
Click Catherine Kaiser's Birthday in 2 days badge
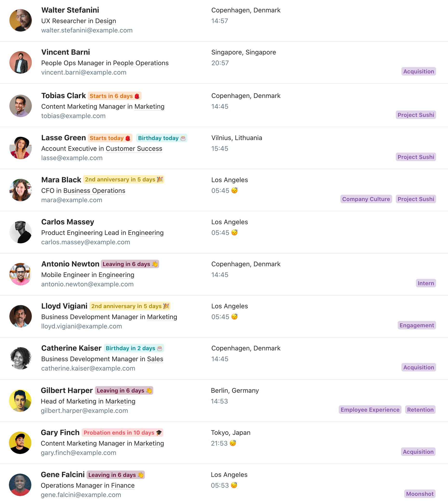134,348
